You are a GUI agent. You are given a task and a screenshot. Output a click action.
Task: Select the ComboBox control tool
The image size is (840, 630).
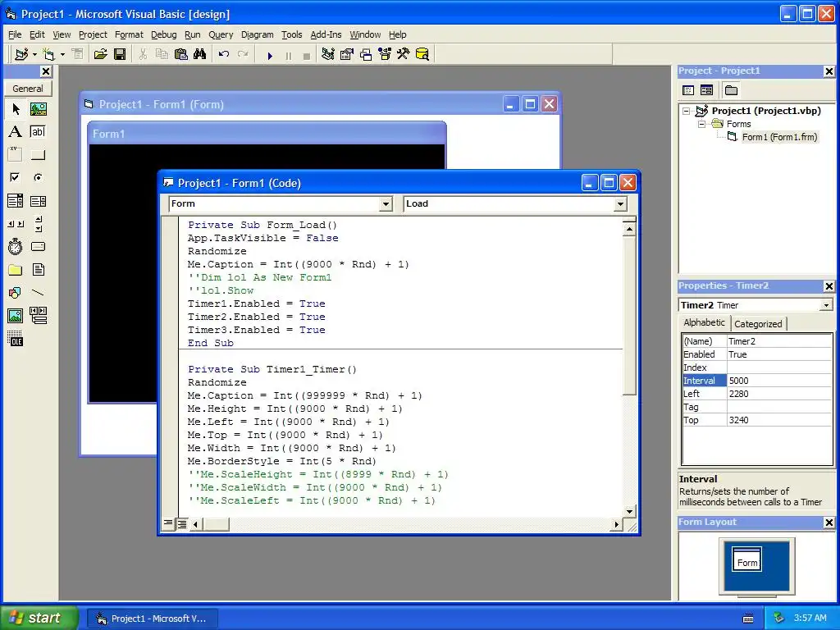pos(16,201)
